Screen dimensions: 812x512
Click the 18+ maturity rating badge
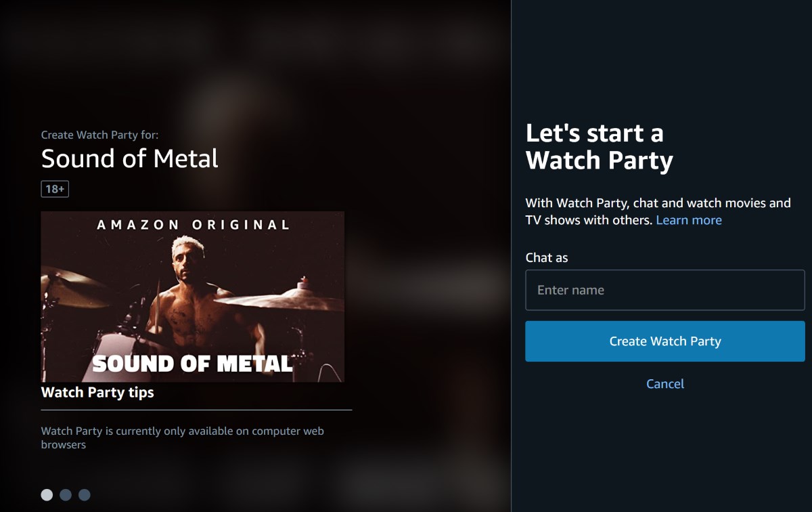(54, 189)
